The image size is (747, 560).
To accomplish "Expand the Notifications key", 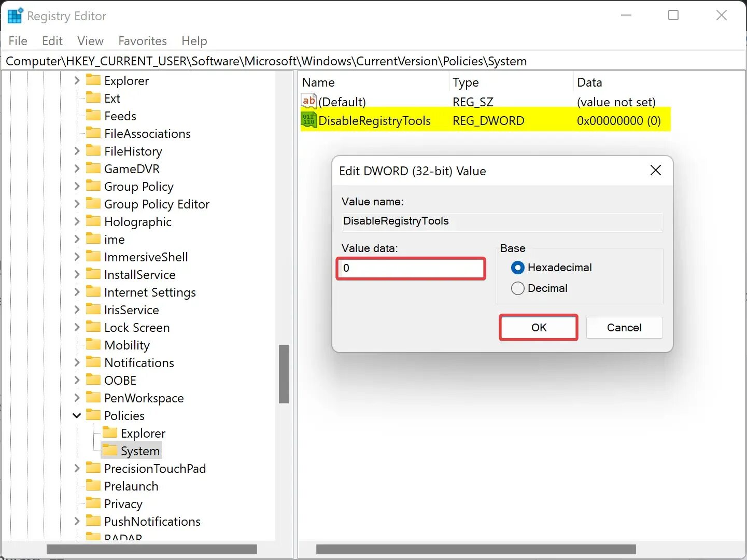I will pos(77,362).
